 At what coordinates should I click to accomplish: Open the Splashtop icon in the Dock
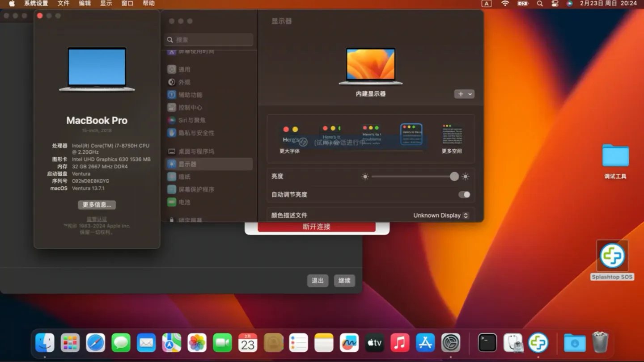538,343
